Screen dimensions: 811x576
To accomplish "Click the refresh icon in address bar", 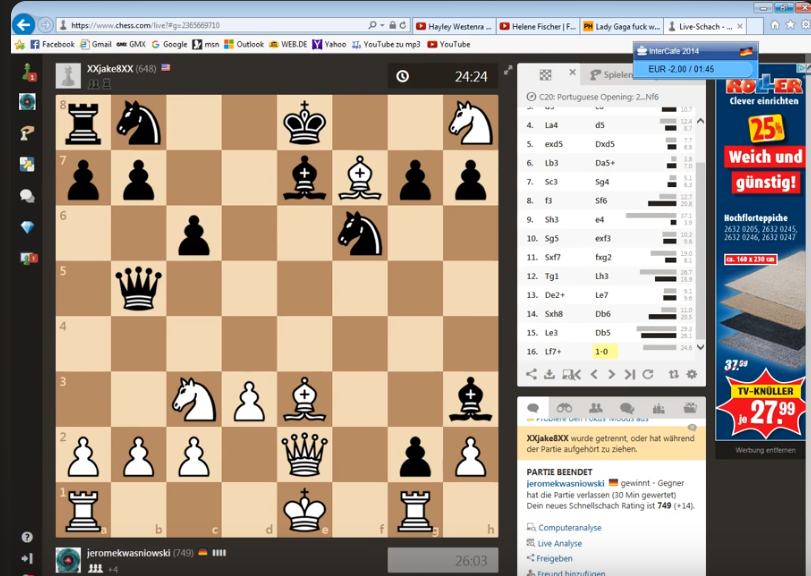I will coord(403,25).
